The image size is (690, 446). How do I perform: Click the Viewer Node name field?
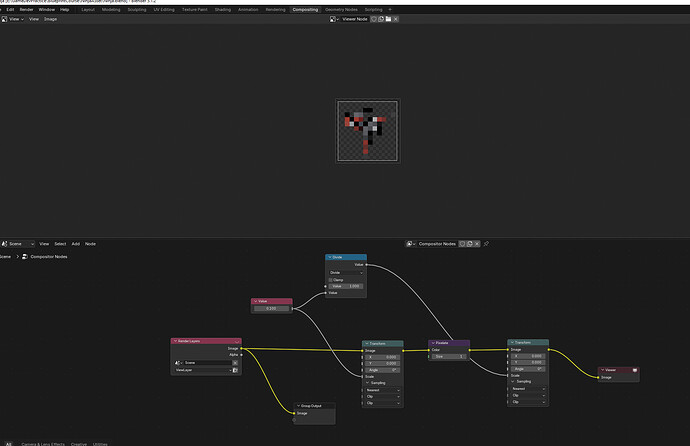(x=355, y=19)
